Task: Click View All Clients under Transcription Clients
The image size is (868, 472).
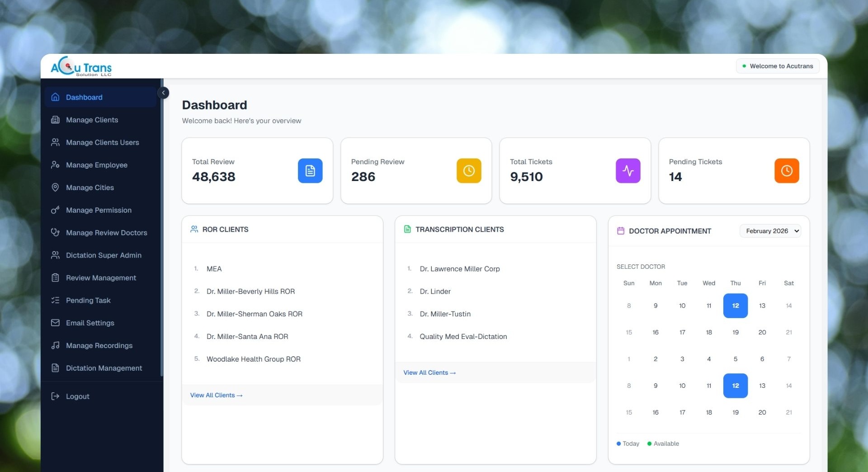Action: point(429,372)
